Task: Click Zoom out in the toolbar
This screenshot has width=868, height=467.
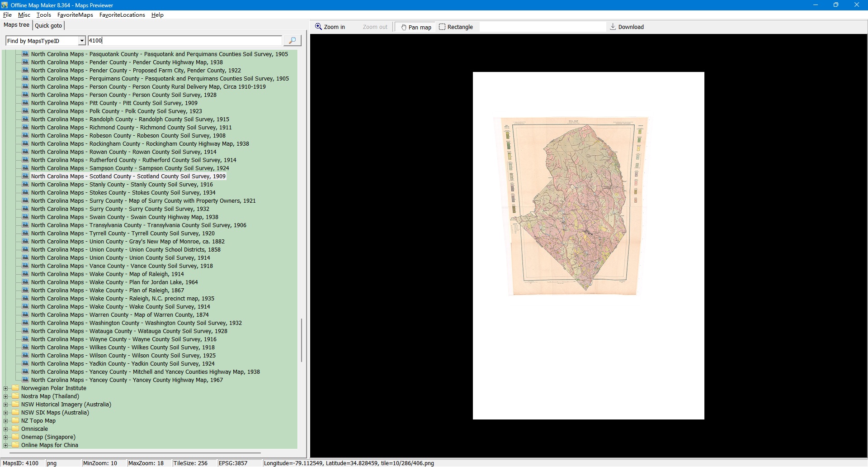Action: [375, 27]
